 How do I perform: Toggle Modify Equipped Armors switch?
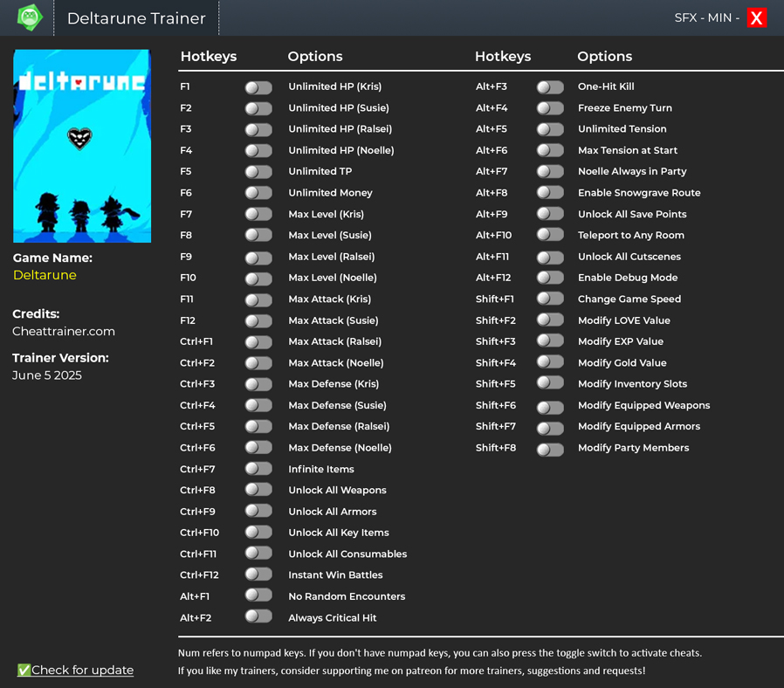[550, 428]
